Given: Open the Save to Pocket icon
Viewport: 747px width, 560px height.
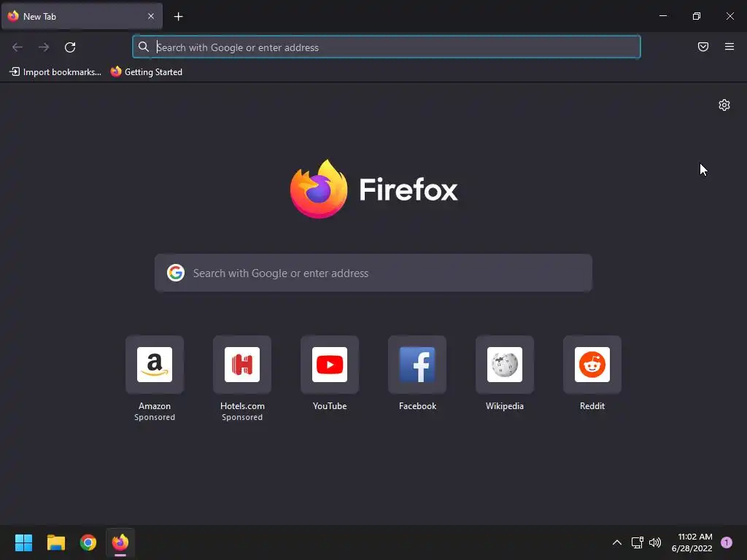Looking at the screenshot, I should point(703,47).
